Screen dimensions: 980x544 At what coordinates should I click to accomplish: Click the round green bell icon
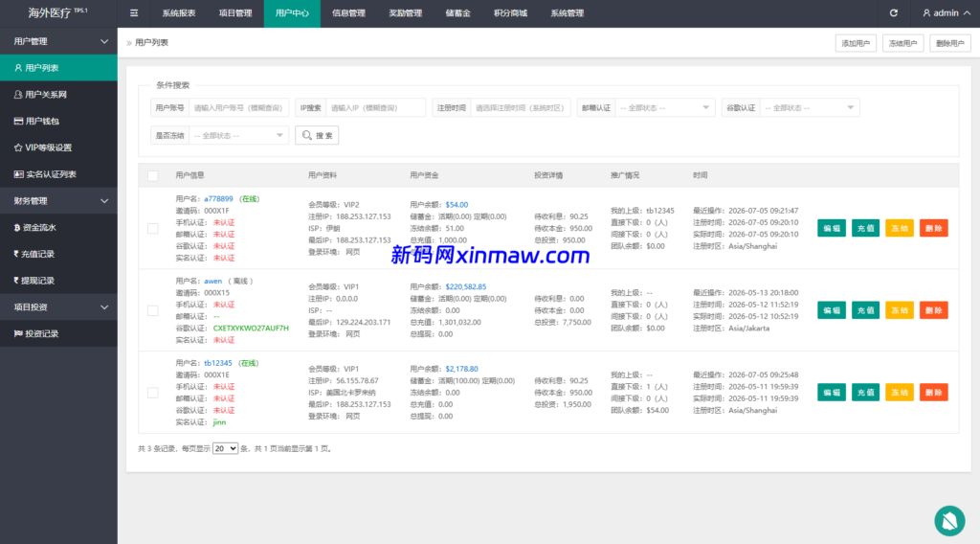click(949, 521)
